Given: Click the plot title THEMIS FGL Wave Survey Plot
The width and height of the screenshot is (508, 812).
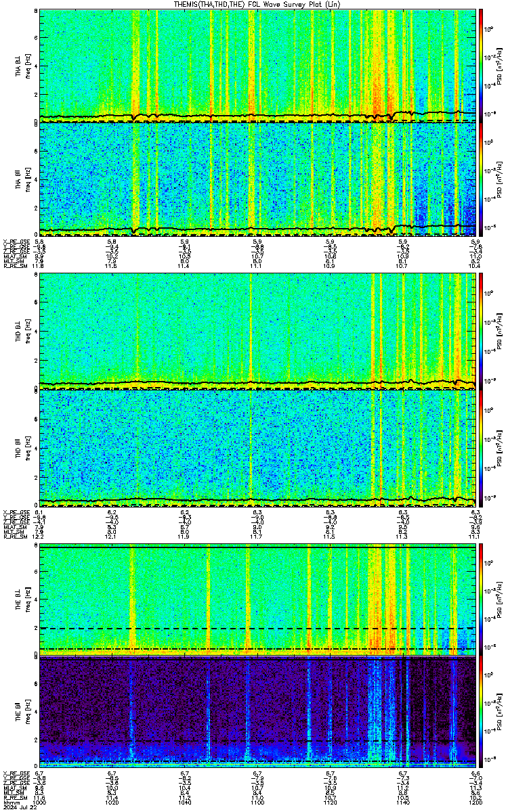Looking at the screenshot, I should click(257, 4).
